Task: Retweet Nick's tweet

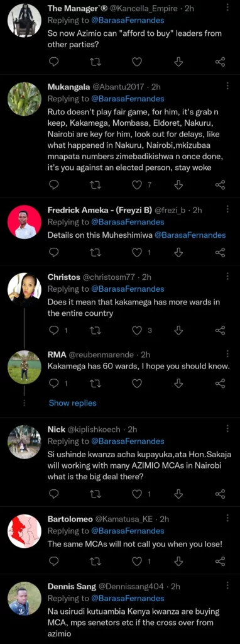Action: [x=94, y=493]
